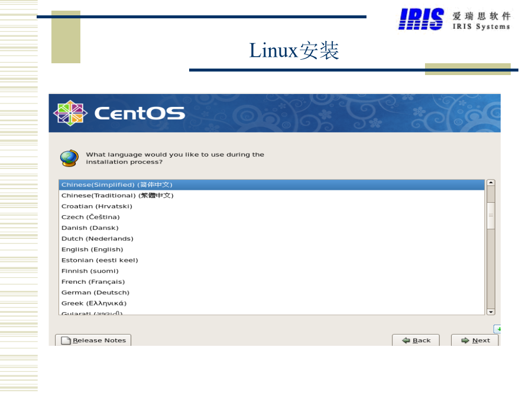The height and width of the screenshot is (399, 532).
Task: Choose Greek (Ελληνικά) from the list
Action: pos(271,303)
